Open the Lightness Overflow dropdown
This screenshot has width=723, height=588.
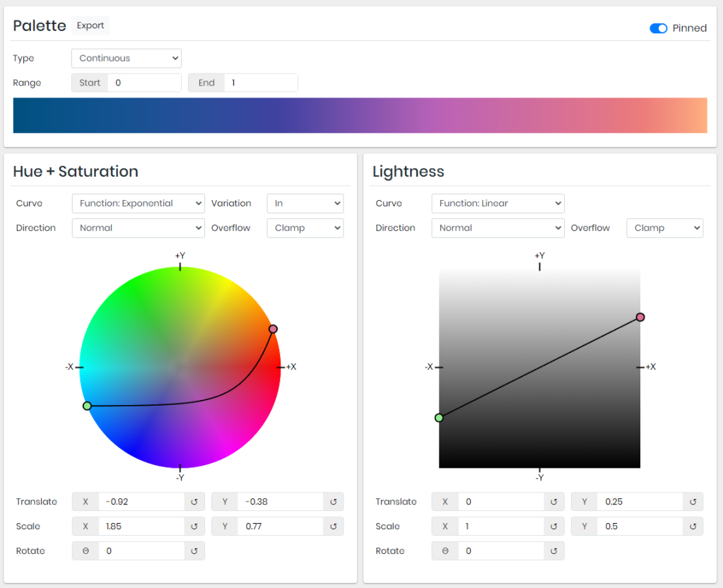(x=664, y=228)
